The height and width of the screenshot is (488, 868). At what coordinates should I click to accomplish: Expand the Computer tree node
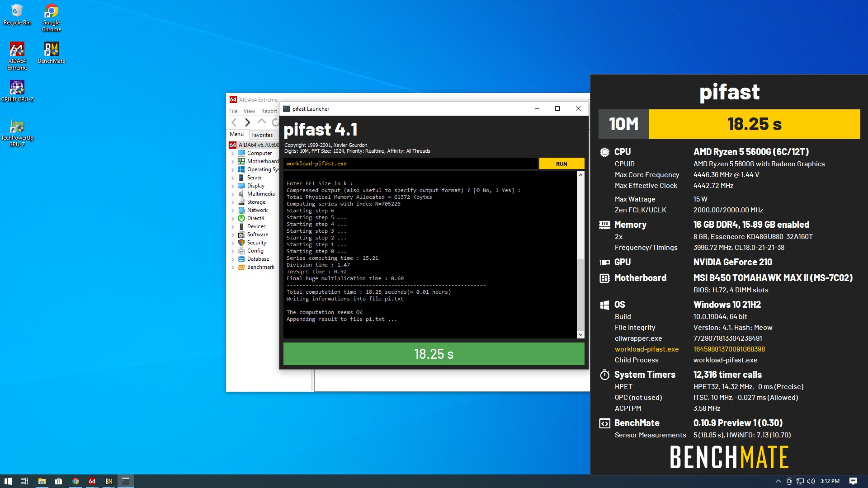tap(233, 154)
